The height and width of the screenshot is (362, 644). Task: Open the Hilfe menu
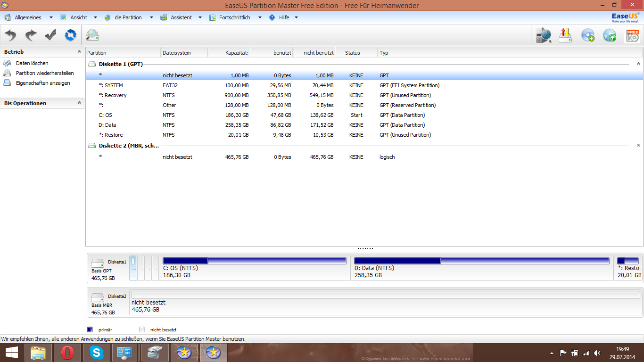[283, 17]
